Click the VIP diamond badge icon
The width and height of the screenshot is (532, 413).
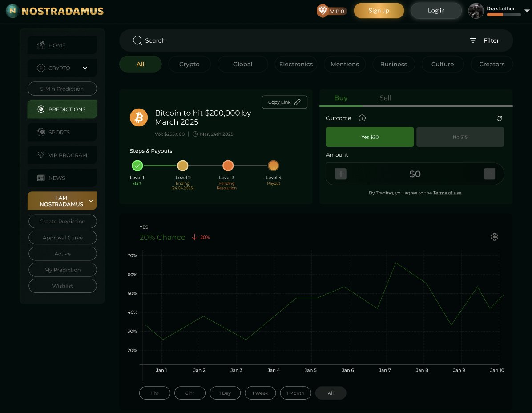tap(322, 11)
